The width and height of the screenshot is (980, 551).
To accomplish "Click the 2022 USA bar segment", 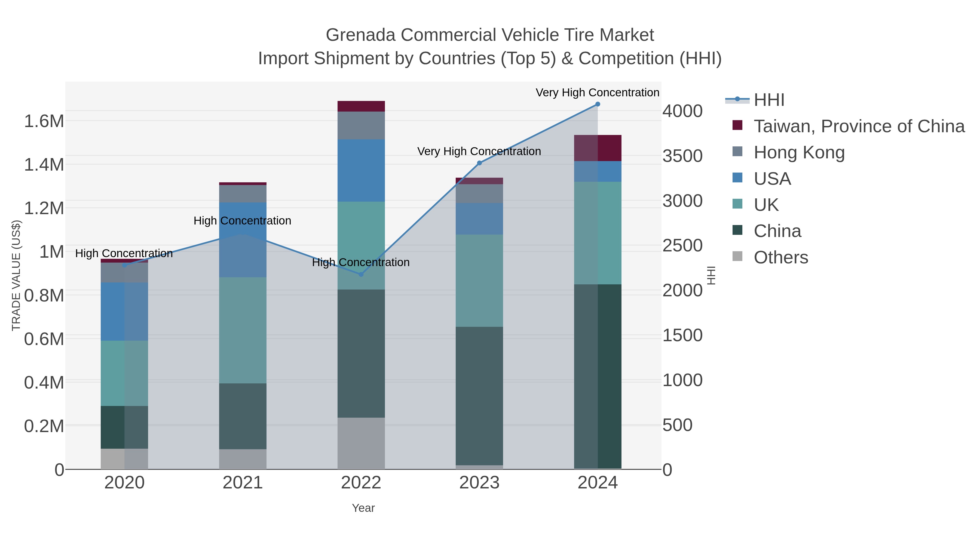I will [362, 170].
